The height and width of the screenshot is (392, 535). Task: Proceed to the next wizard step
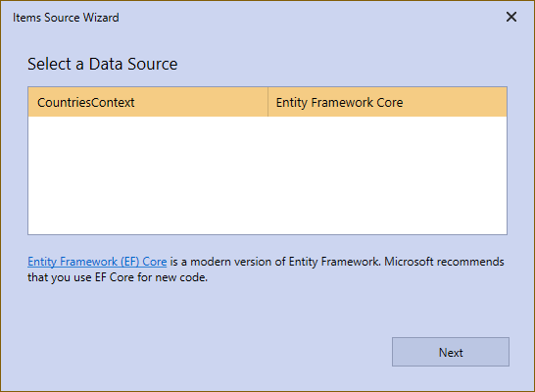tap(451, 352)
